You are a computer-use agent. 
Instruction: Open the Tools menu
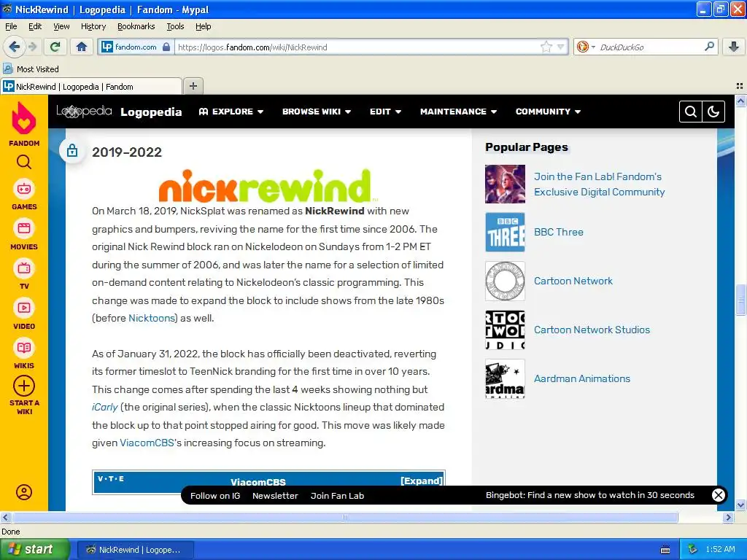coord(175,26)
